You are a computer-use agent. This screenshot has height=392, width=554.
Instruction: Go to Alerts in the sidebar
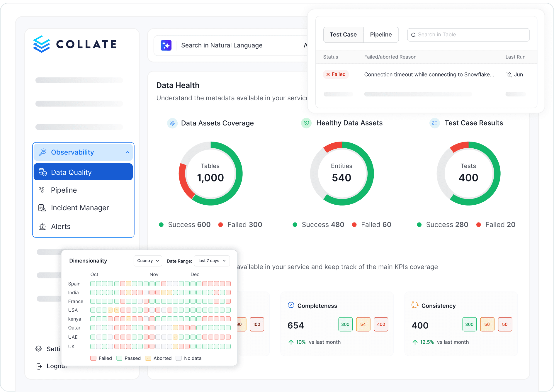[61, 227]
